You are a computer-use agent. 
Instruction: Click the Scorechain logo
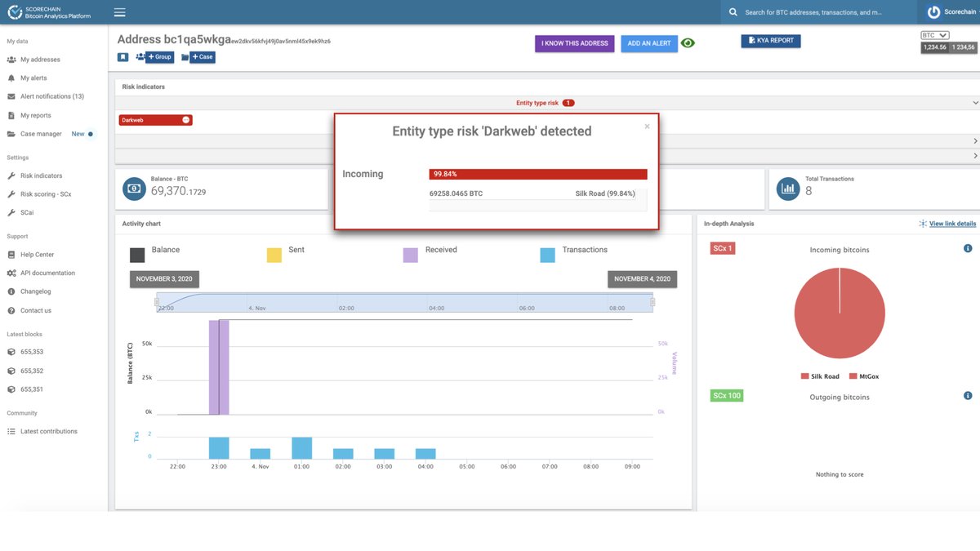[x=48, y=12]
